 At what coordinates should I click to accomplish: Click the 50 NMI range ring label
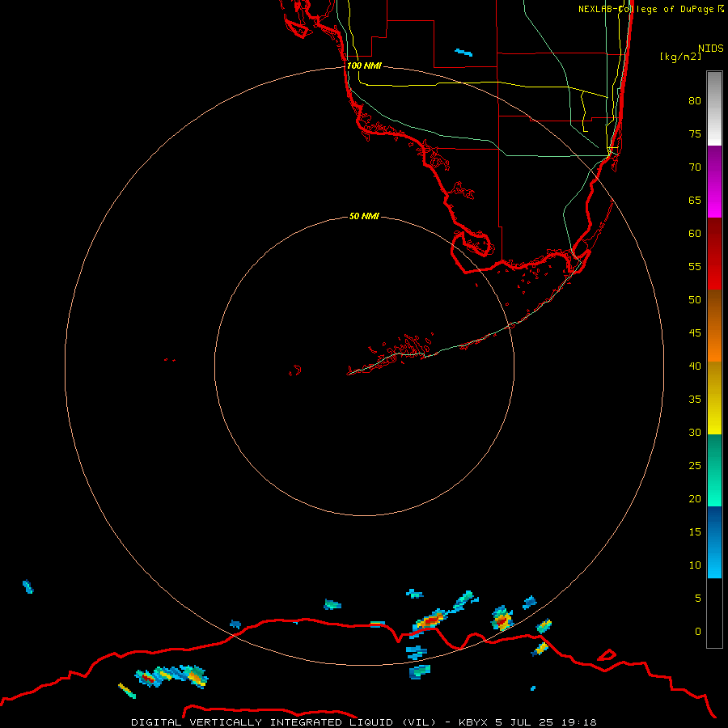tap(364, 216)
